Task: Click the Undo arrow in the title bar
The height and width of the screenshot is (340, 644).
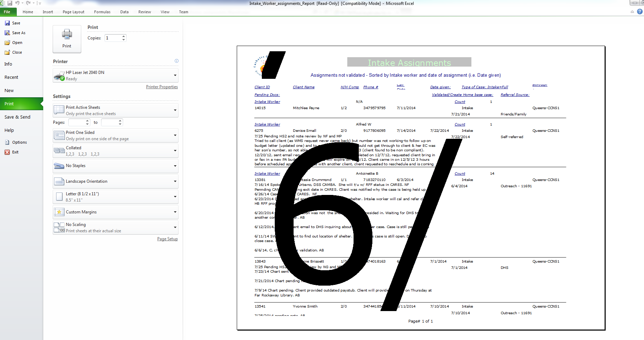Action: 17,3
